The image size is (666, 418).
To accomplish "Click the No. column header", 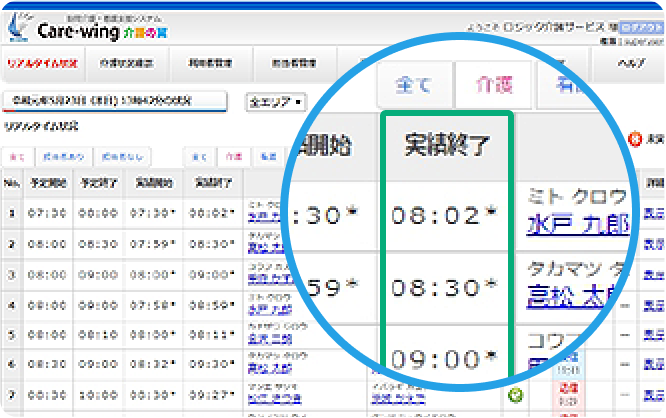I will pyautogui.click(x=12, y=183).
